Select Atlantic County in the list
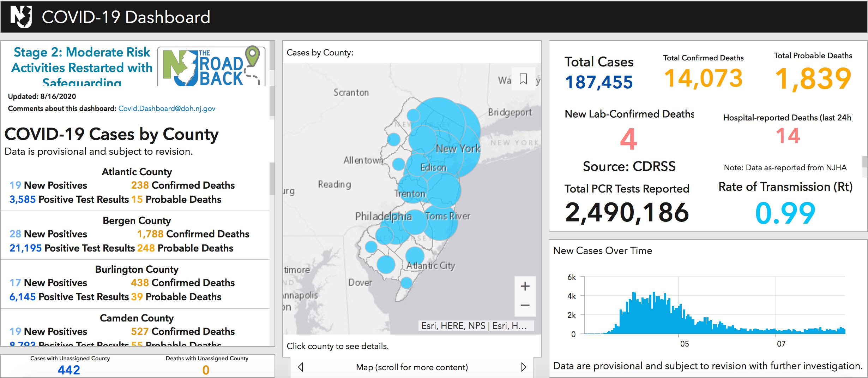 (137, 172)
